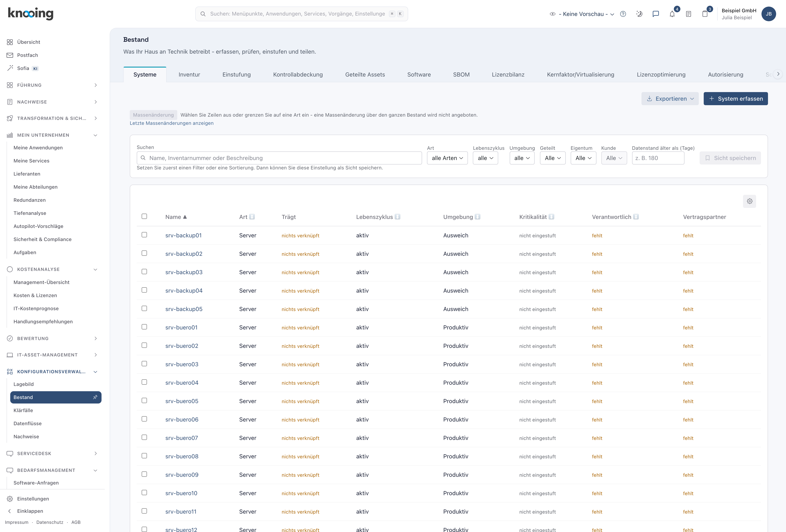Check the srv-backup02 row checkbox
786x532 pixels.
coord(145,253)
